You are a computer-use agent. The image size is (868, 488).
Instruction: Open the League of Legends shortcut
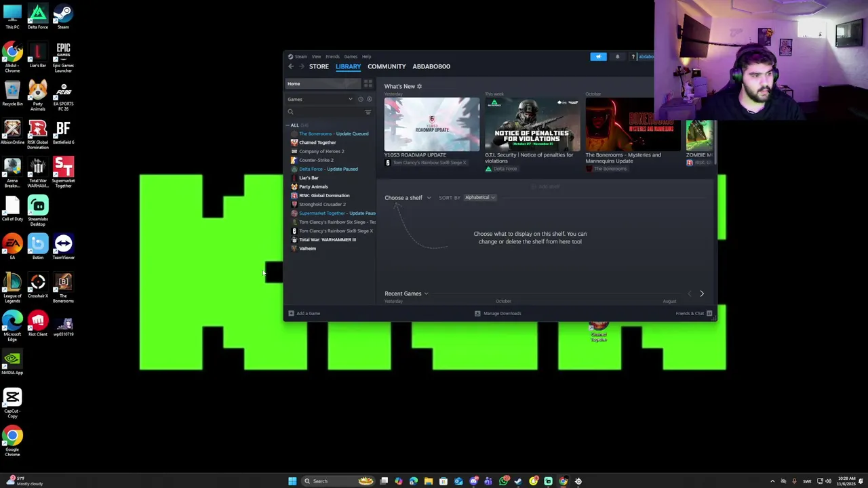[x=12, y=287]
